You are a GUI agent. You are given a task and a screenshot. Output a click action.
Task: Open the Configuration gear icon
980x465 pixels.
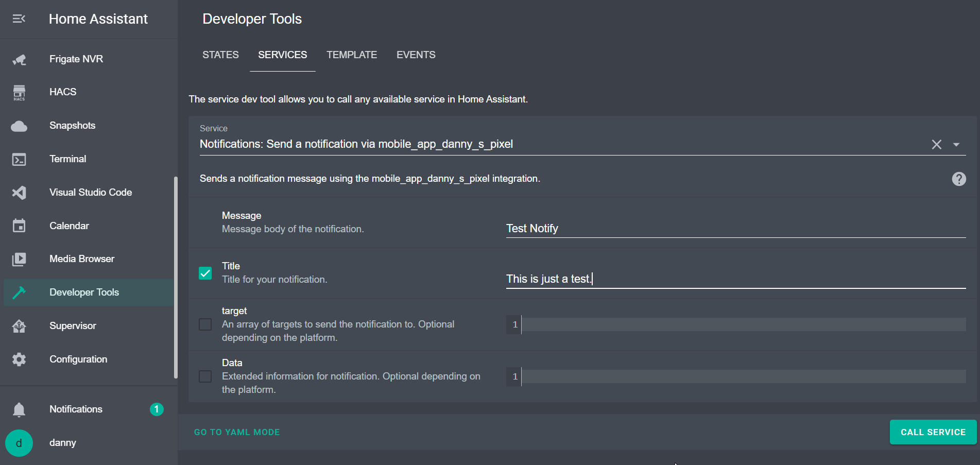pyautogui.click(x=19, y=359)
